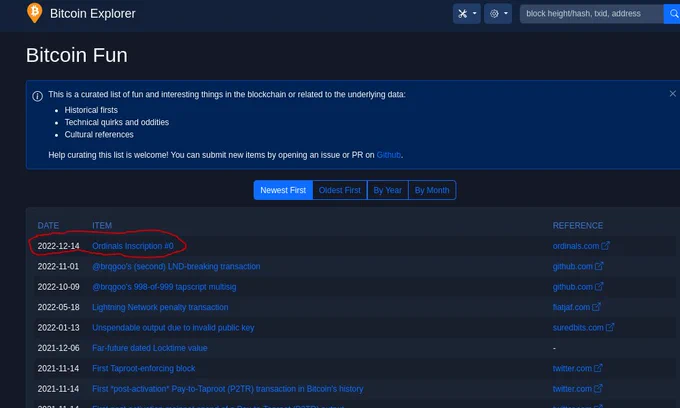
Task: Click 'Technical quirks and oddities' bullet text
Action: click(x=117, y=122)
